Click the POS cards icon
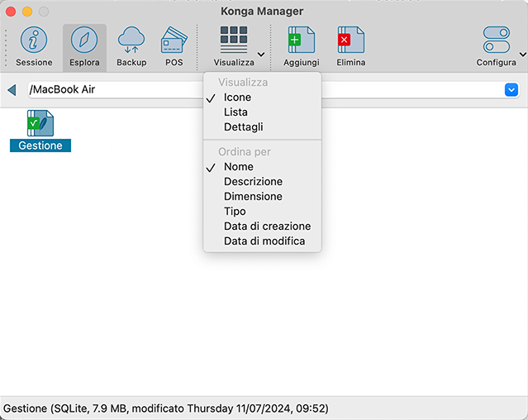The height and width of the screenshot is (420, 528). tap(174, 41)
